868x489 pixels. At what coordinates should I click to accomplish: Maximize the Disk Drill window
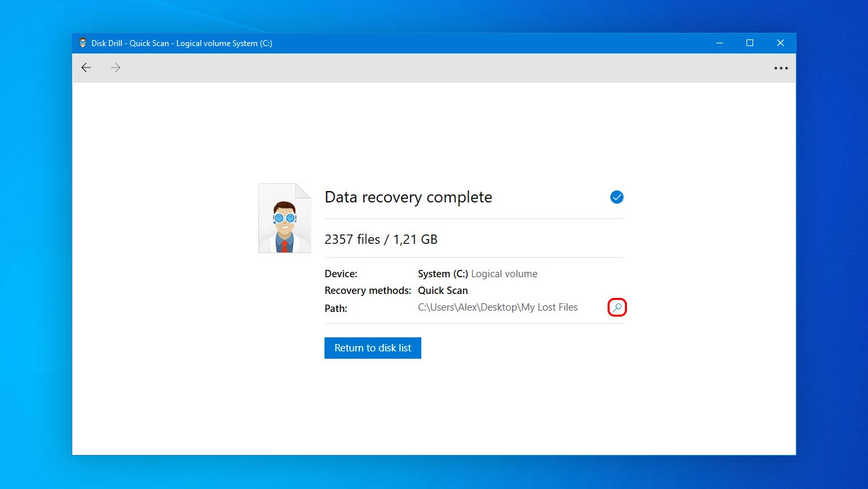(750, 43)
